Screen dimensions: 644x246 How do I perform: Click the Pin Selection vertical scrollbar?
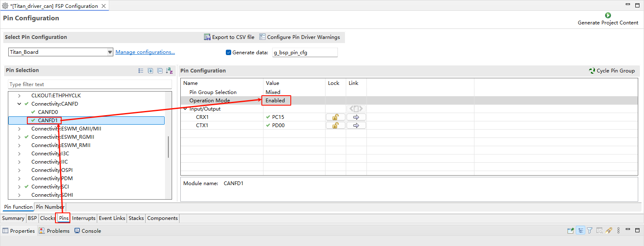(x=168, y=147)
